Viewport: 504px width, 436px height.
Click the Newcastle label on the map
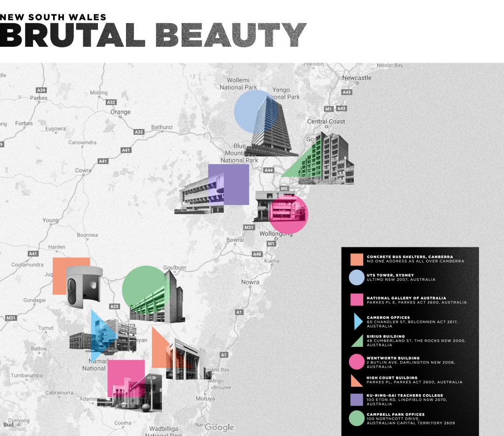point(357,78)
